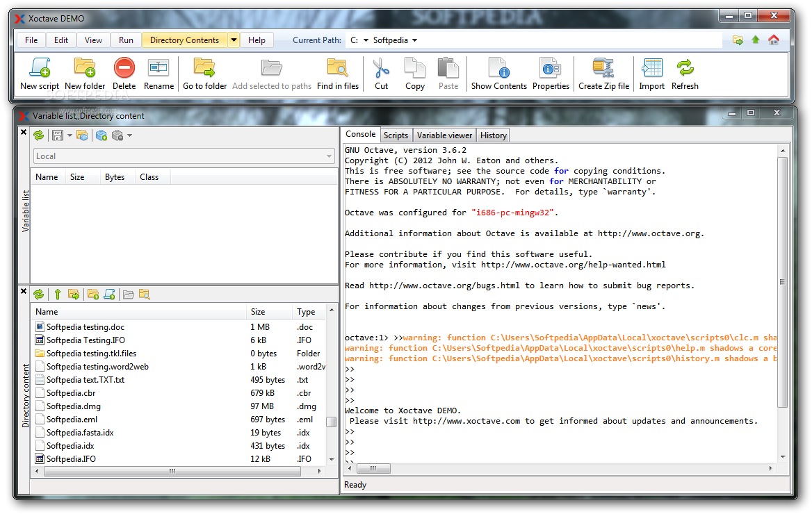812x514 pixels.
Task: Click the Create Zip file button
Action: tap(604, 74)
